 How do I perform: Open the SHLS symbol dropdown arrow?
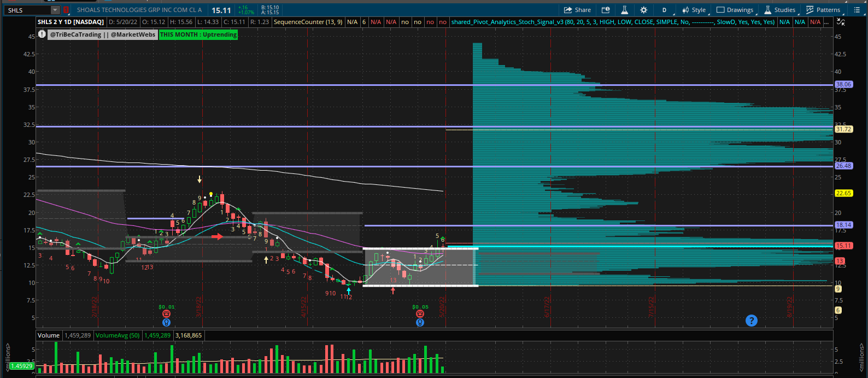55,10
